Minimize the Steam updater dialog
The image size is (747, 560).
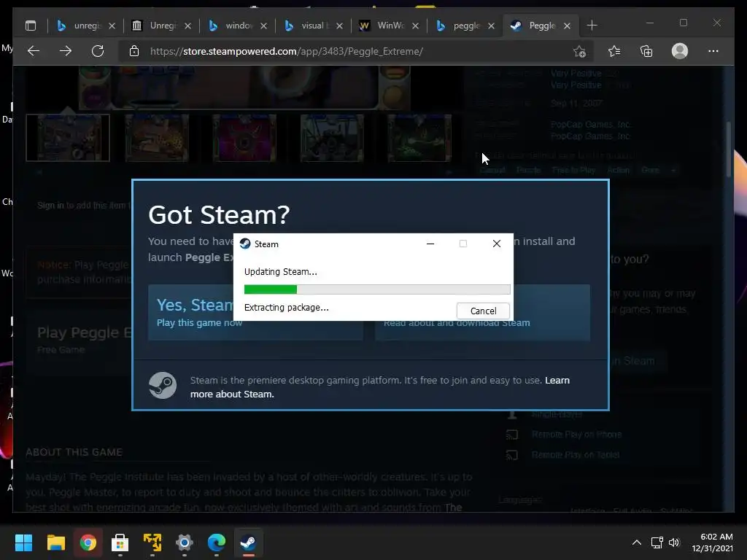tap(430, 244)
